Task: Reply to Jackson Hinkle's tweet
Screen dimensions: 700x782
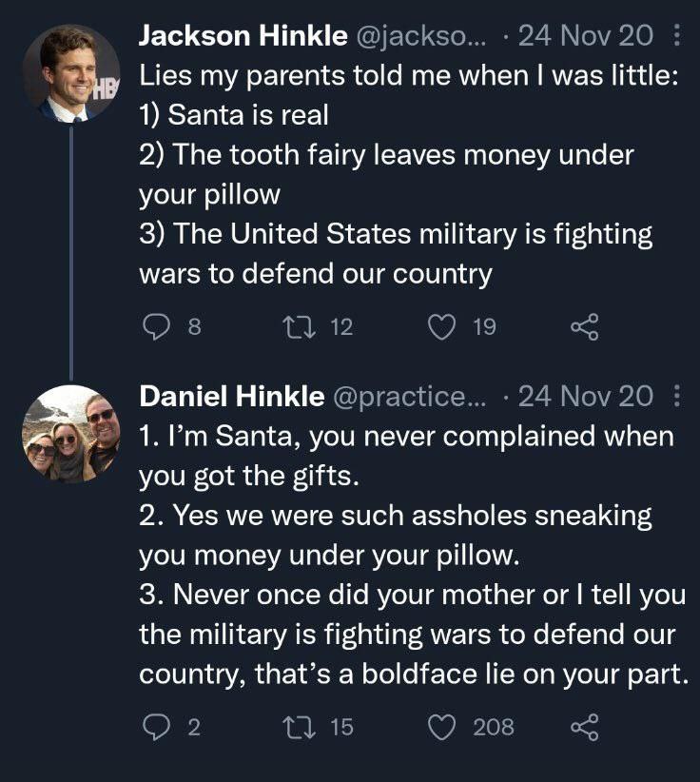Action: (x=155, y=327)
